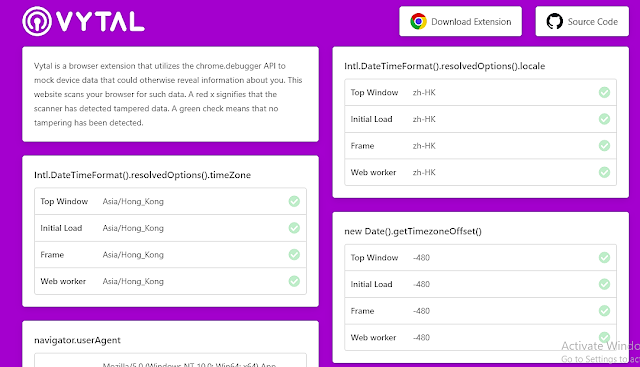Click green check for TimezoneOffset Initial Load
This screenshot has height=367, width=640.
pyautogui.click(x=604, y=284)
